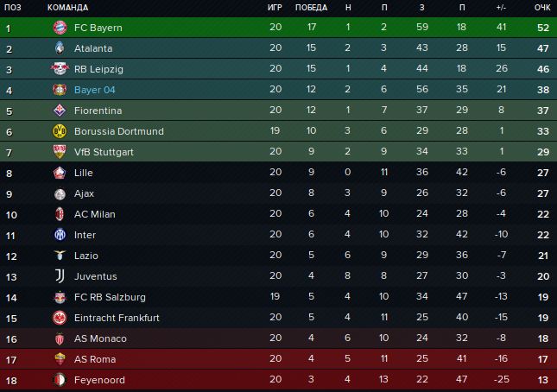Click the Feyenoord club badge icon
This screenshot has height=392, width=557.
tap(60, 380)
